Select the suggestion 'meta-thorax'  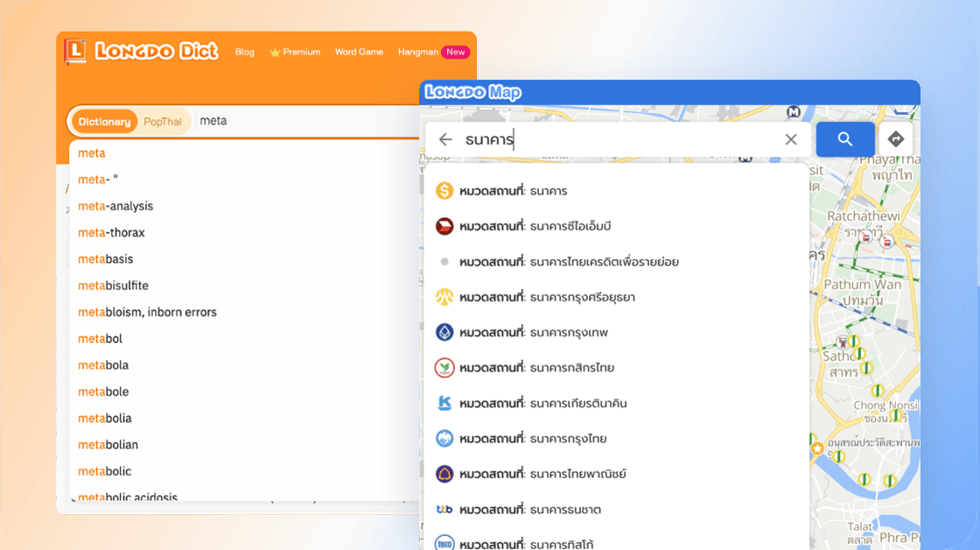[111, 233]
